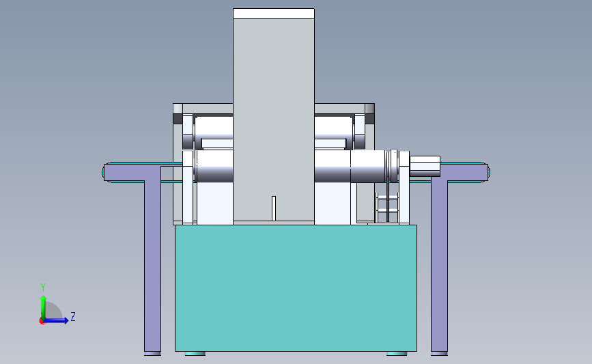This screenshot has height=364, width=592.
Task: Select the hex nut at the shaft's right end
Action: coord(425,166)
